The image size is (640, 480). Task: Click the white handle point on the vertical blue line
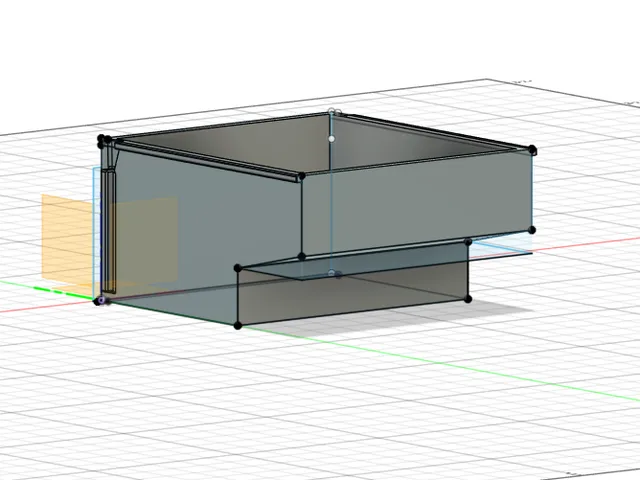pyautogui.click(x=331, y=139)
